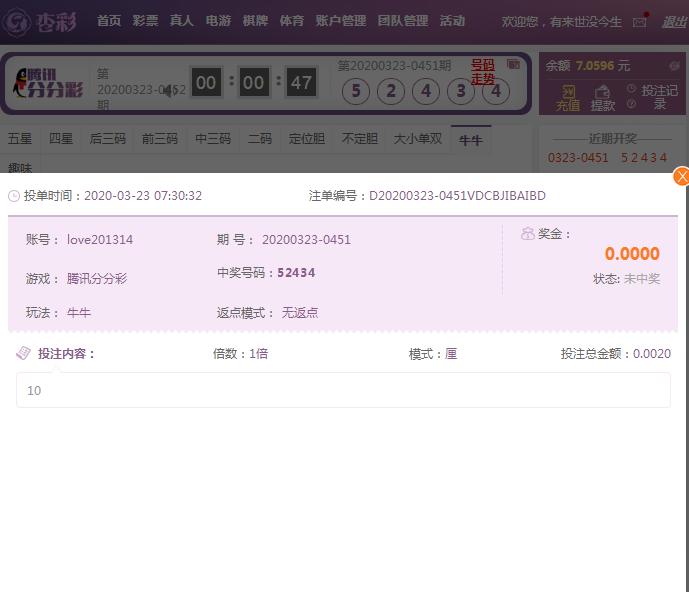Click order number D20200323-0451VDCBJIBAIBD
The height and width of the screenshot is (592, 689).
(457, 196)
